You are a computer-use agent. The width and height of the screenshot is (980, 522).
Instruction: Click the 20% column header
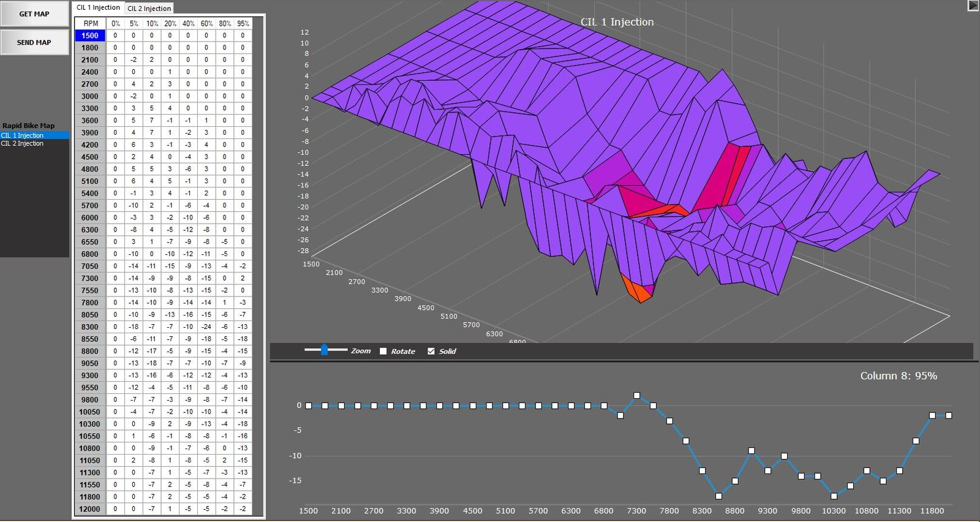pyautogui.click(x=170, y=23)
